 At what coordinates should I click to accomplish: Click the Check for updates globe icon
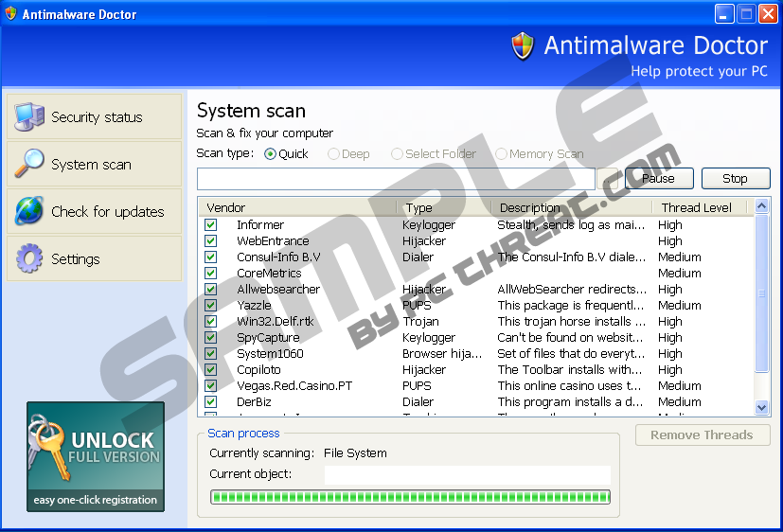tap(29, 210)
